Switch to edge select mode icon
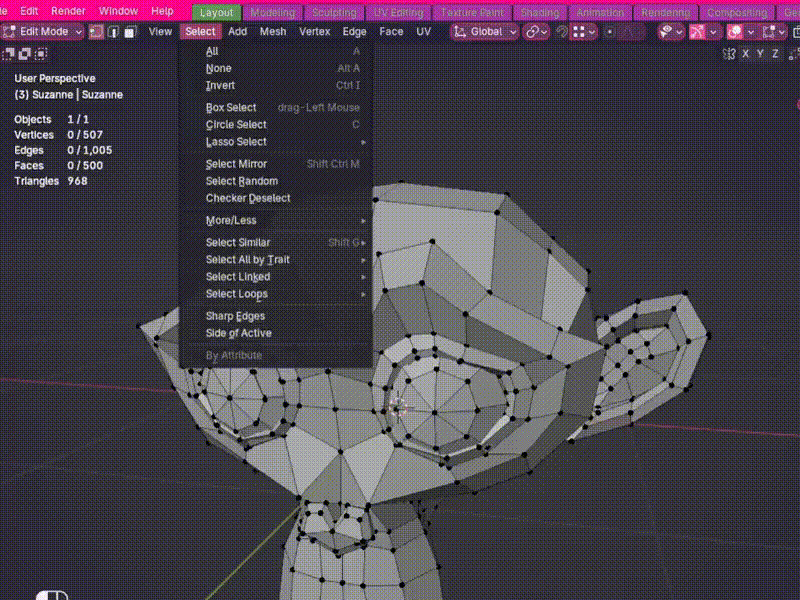Screen dimensions: 800x600 113,32
